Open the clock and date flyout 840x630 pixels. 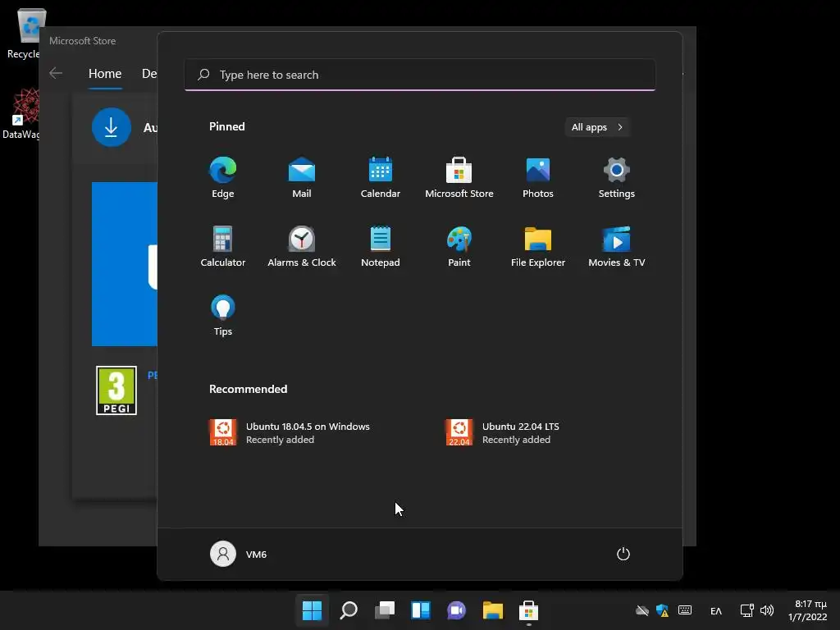tap(807, 610)
